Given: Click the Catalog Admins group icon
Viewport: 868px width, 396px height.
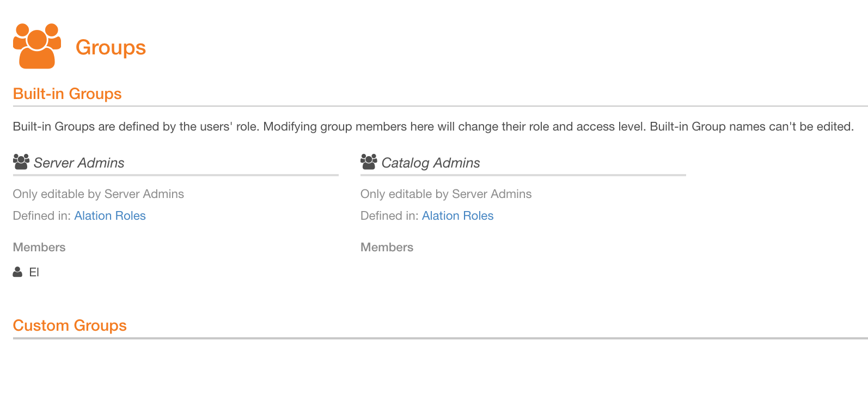Looking at the screenshot, I should (x=369, y=162).
